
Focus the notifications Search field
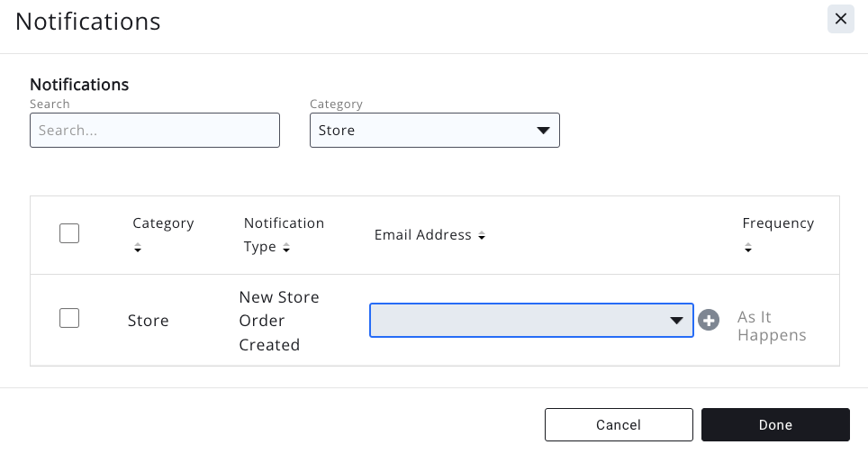(x=155, y=131)
